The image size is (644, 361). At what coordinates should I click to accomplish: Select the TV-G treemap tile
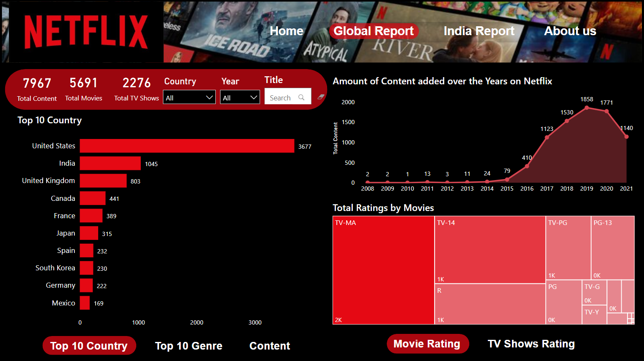pyautogui.click(x=594, y=292)
